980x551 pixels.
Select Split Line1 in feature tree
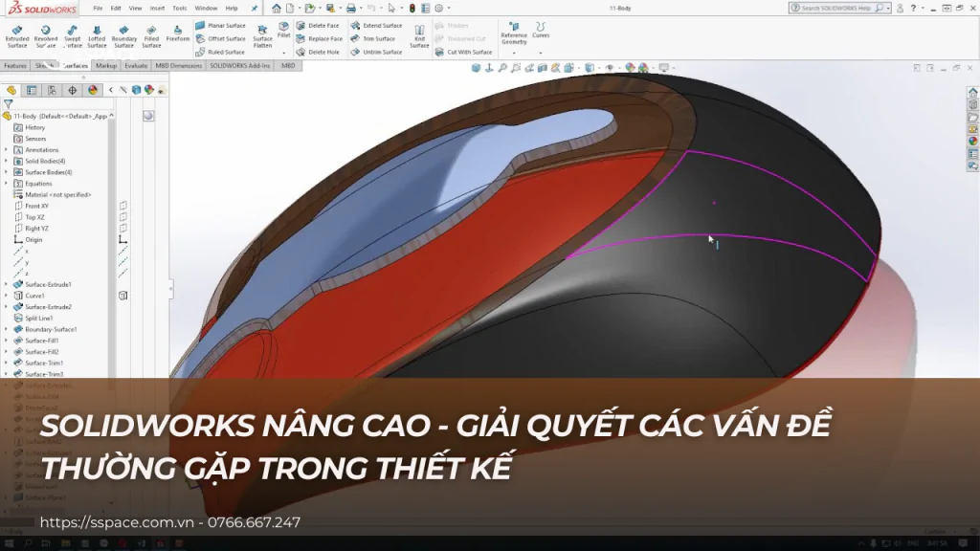click(x=33, y=318)
